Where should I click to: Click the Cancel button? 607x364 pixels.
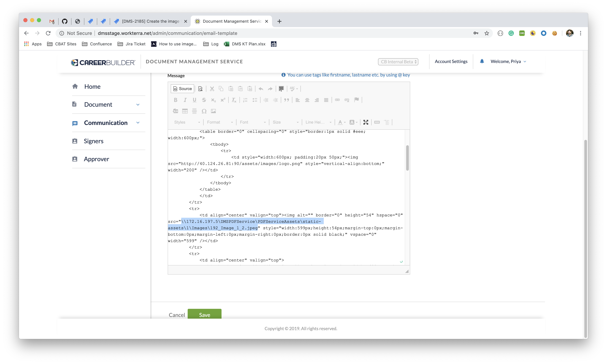click(x=177, y=315)
